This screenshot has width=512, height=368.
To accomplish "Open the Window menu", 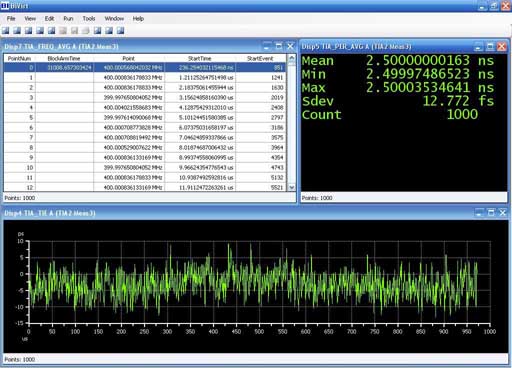I will pos(114,19).
